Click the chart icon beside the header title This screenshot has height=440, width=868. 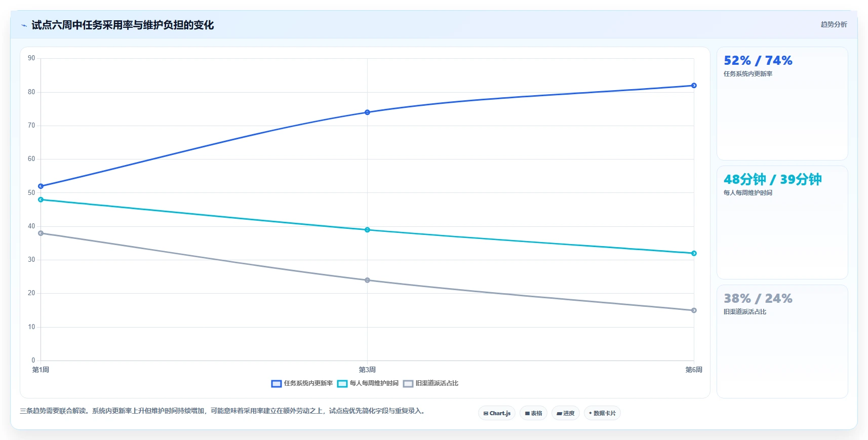point(24,25)
